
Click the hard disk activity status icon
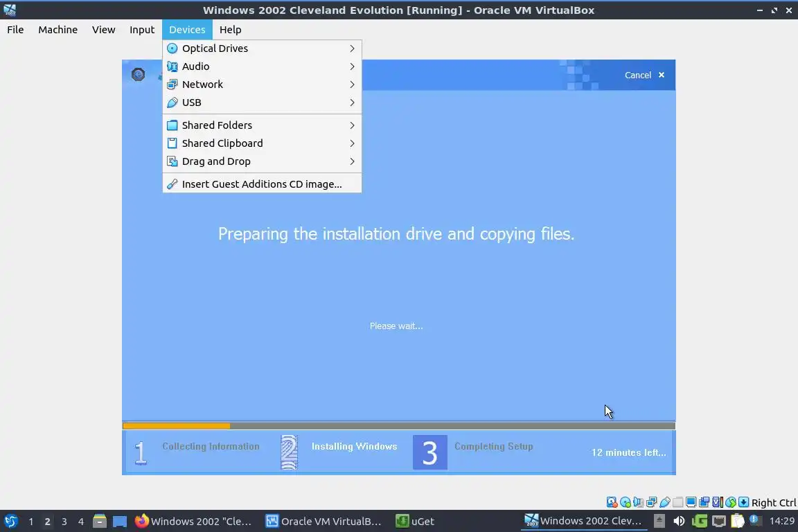(x=612, y=502)
